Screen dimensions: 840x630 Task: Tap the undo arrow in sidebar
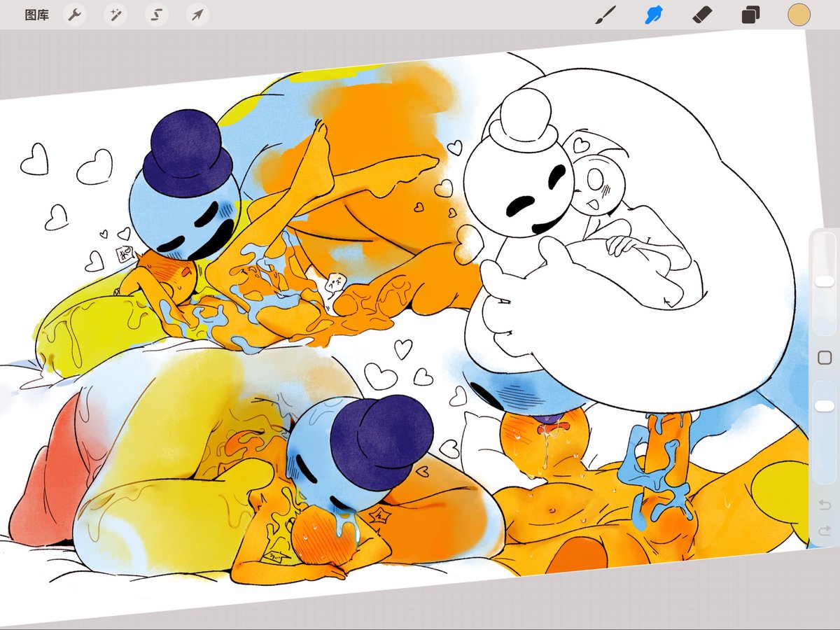825,505
